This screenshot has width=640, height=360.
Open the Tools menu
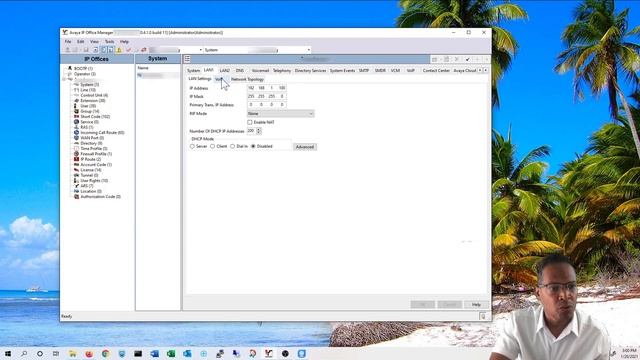109,42
